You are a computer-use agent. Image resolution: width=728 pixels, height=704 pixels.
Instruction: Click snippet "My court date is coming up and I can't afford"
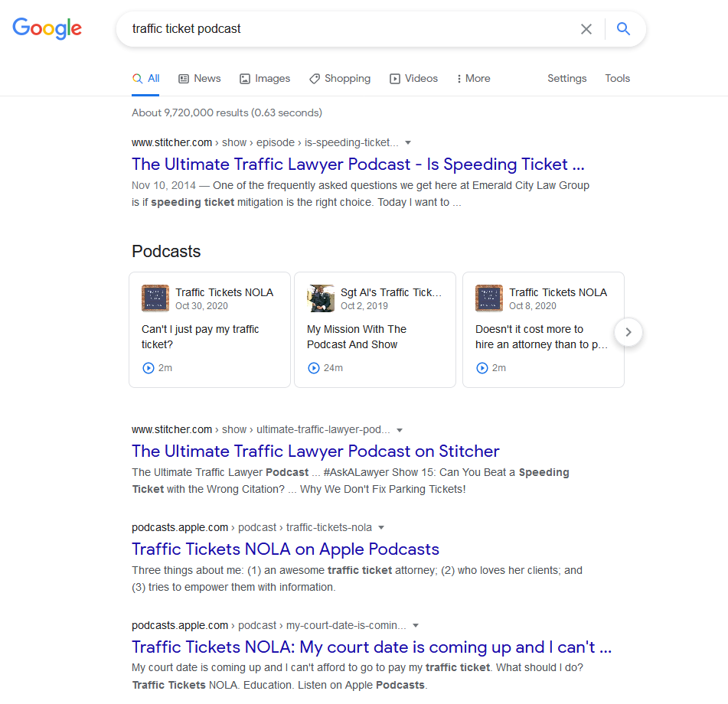(357, 676)
